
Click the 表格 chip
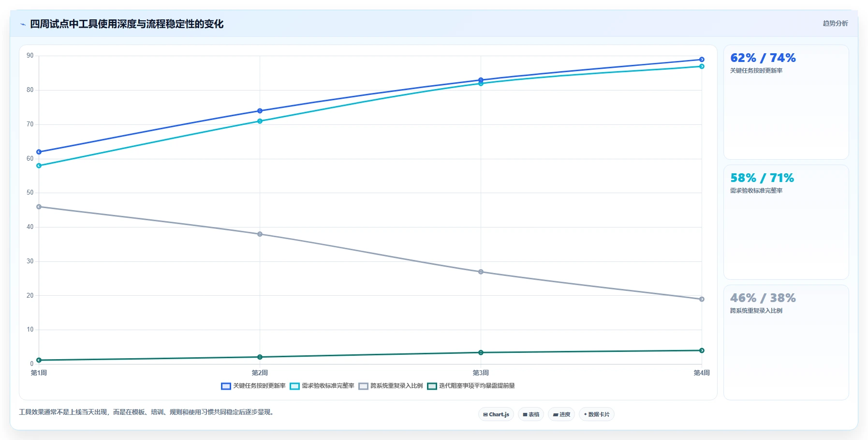point(531,414)
